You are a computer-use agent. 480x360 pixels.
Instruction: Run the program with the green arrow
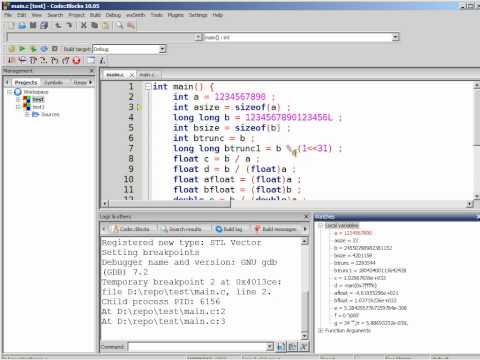click(x=22, y=49)
